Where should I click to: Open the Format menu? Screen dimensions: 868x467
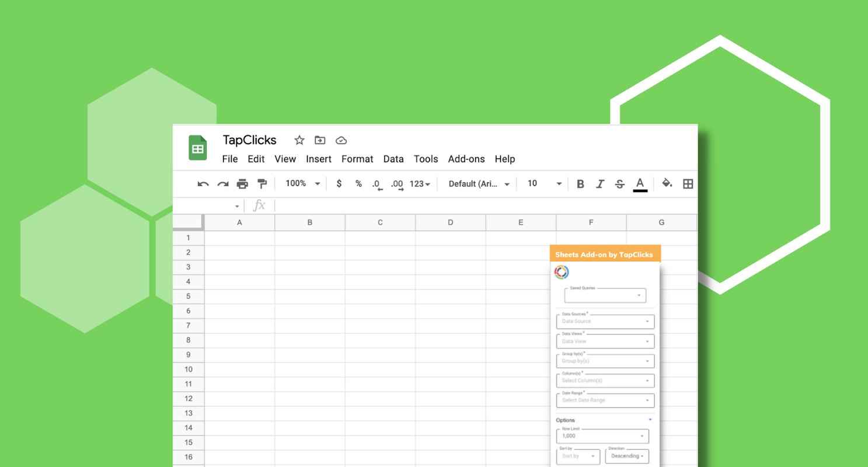pos(357,159)
